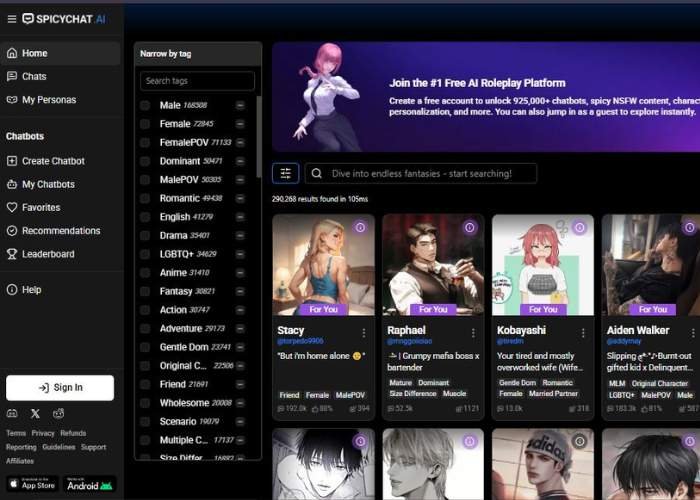Viewport: 700px width, 500px height.
Task: Go to Chats in the sidebar
Action: point(34,76)
